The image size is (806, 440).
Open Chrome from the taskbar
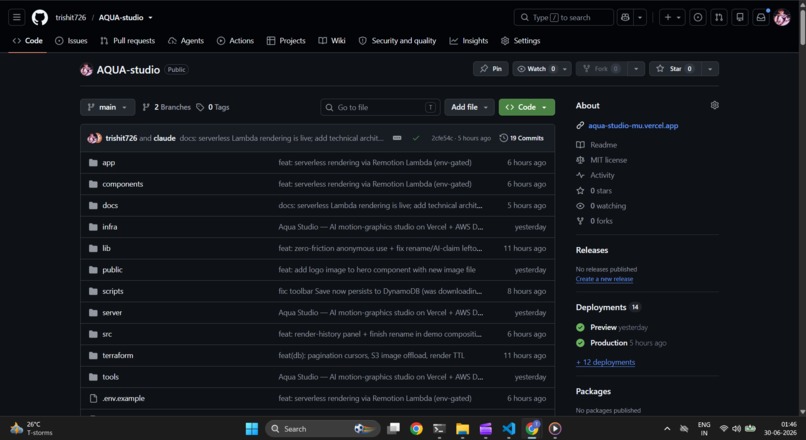click(416, 429)
